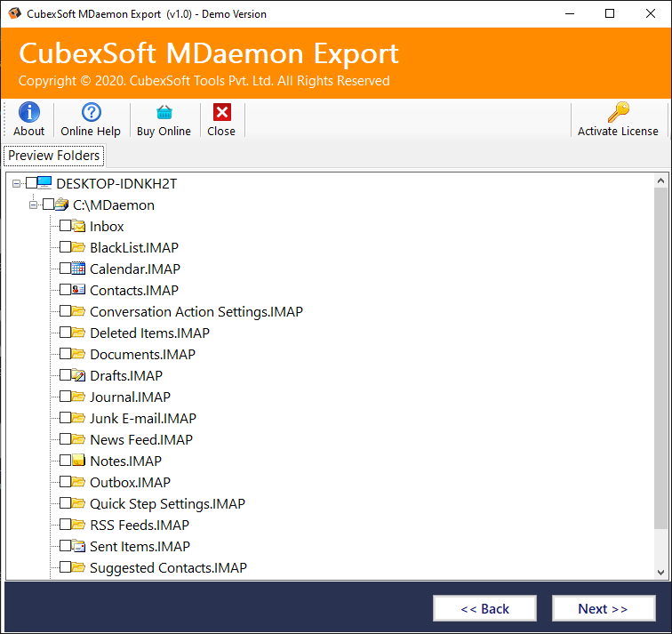Collapse the C:\MDaemon folder node
Screen dimensions: 672x634
[34, 205]
